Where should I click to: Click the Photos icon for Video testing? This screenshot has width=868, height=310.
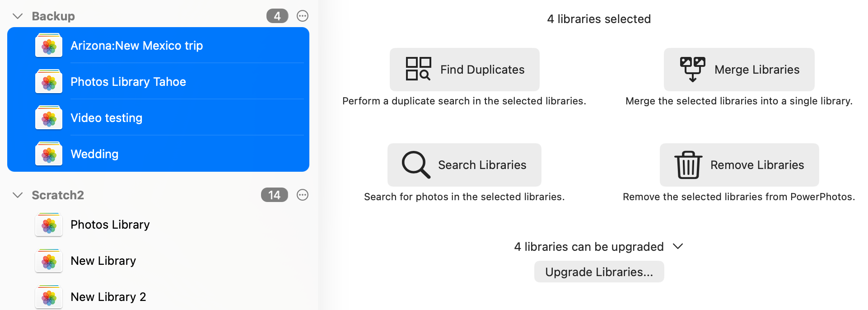coord(48,117)
